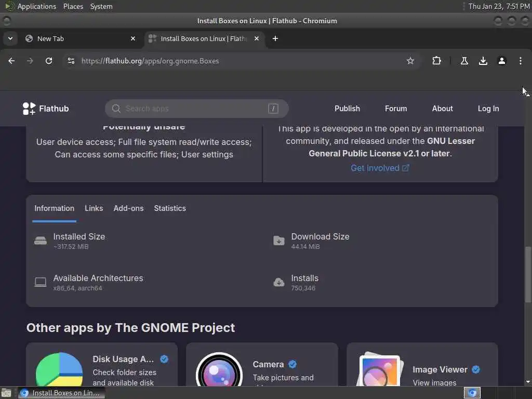The height and width of the screenshot is (399, 532).
Task: Close the New Tab tab
Action: point(133,38)
